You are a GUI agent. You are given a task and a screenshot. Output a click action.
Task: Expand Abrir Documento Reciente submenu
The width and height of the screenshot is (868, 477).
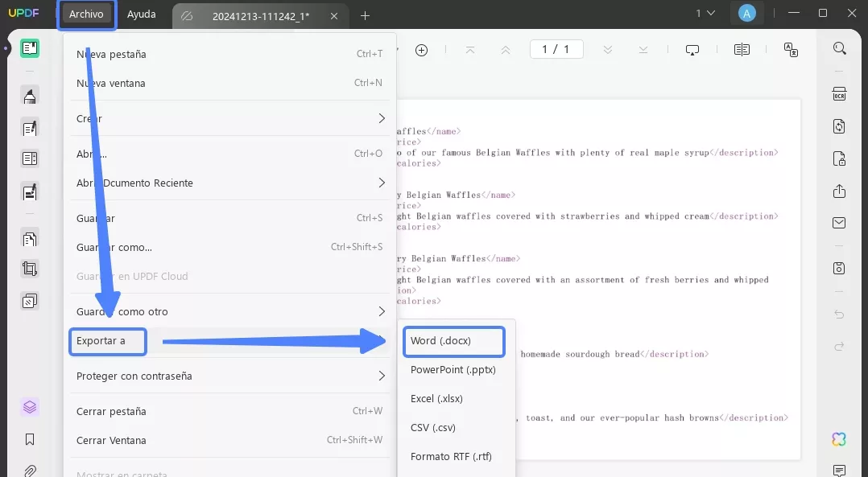229,183
